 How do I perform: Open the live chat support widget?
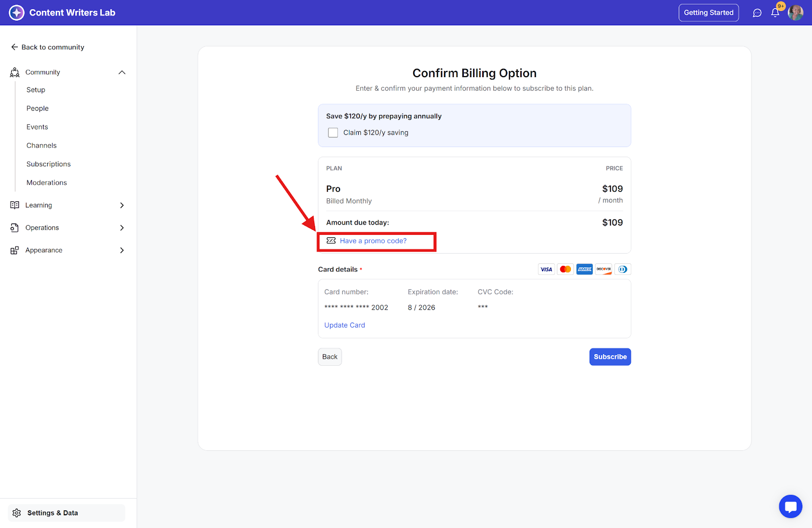tap(790, 506)
